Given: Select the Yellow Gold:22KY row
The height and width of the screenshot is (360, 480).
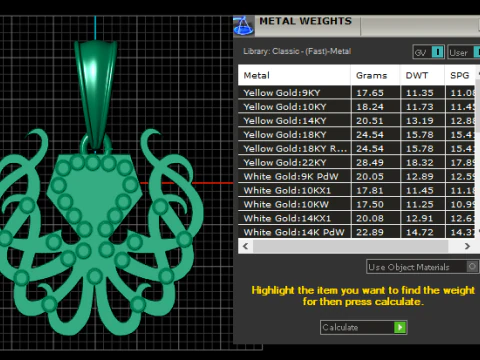Looking at the screenshot, I should tap(357, 163).
